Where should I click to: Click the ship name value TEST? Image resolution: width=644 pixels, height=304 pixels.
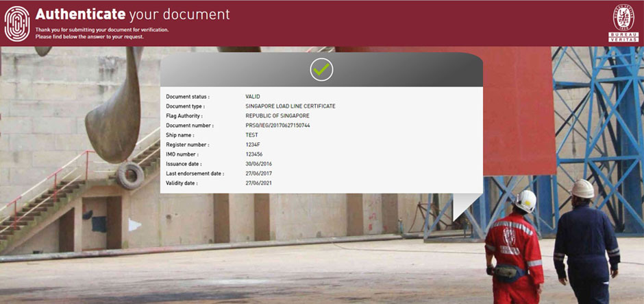click(x=252, y=135)
